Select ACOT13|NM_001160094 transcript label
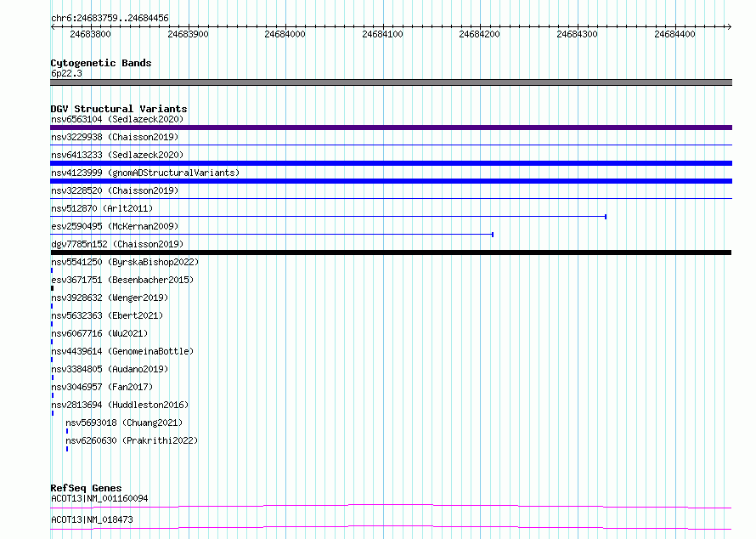Image resolution: width=756 pixels, height=539 pixels. pos(99,498)
